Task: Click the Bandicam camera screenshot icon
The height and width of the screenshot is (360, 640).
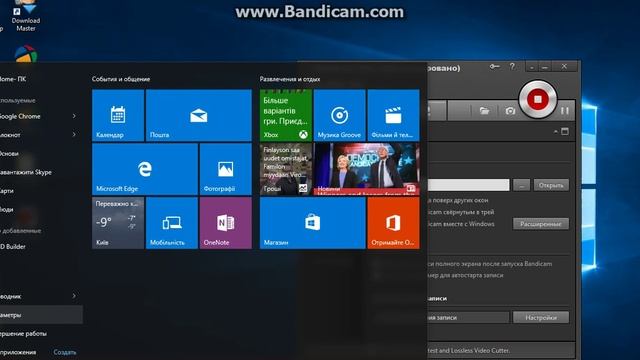Action: (x=510, y=111)
